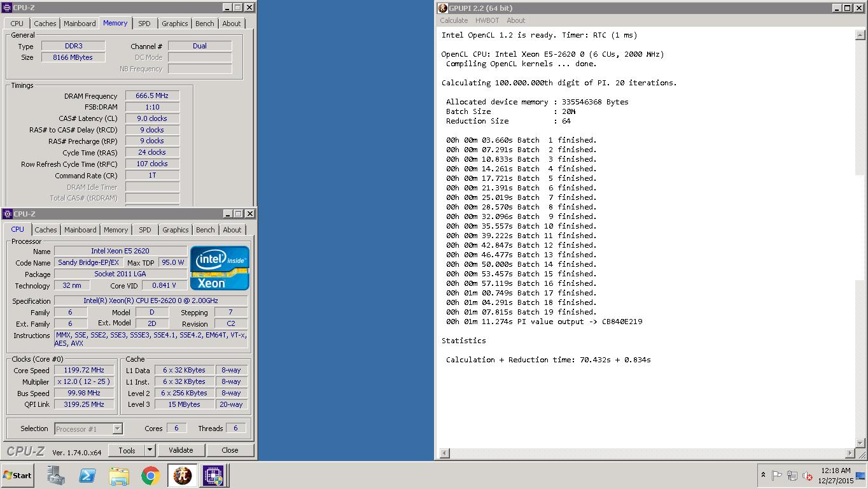Click the network status tray icon
This screenshot has width=868, height=489.
(x=792, y=476)
